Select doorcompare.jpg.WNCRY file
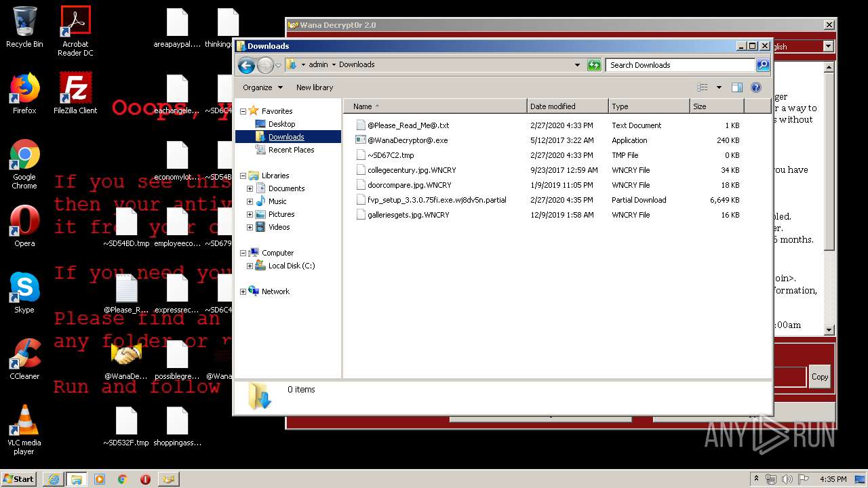Viewport: 868px width, 488px height. pos(409,185)
